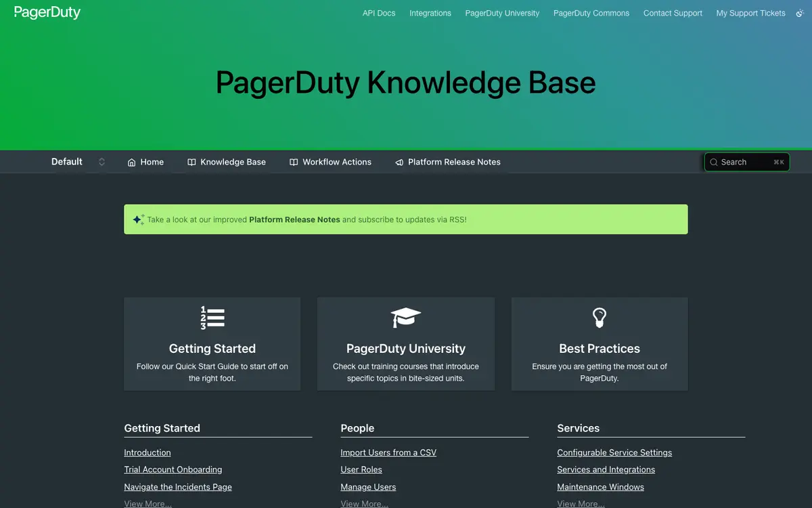Click the Services section heading
This screenshot has width=812, height=508.
click(579, 428)
